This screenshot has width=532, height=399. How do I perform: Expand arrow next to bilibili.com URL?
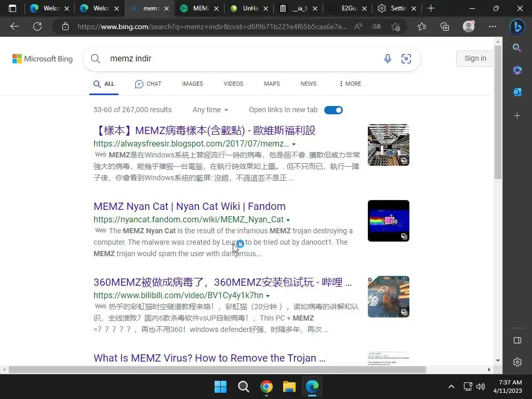pyautogui.click(x=268, y=296)
